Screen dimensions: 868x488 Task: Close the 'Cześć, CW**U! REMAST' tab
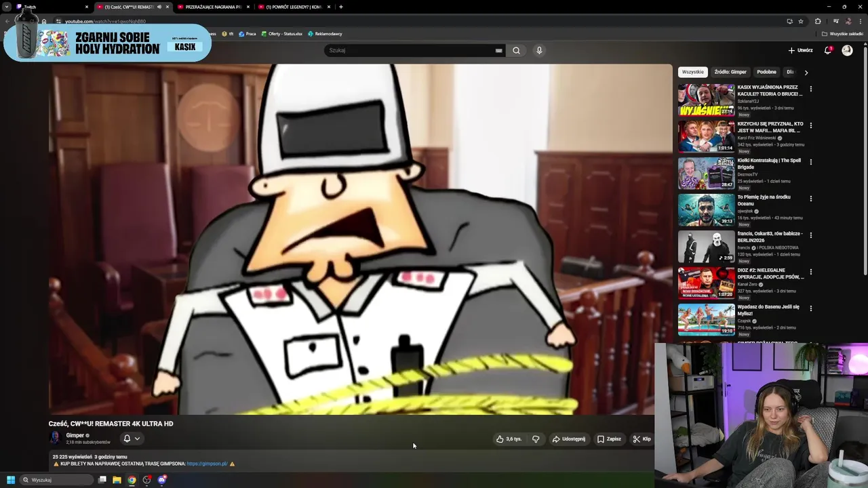pyautogui.click(x=167, y=7)
